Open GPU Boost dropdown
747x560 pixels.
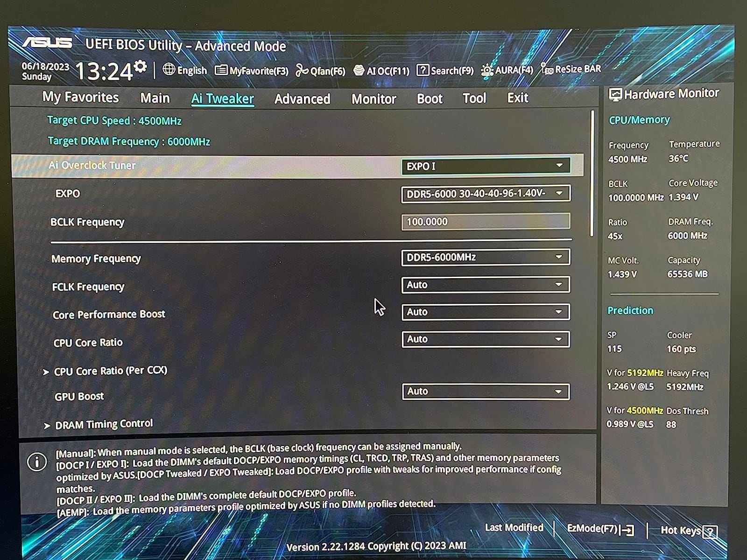point(486,392)
